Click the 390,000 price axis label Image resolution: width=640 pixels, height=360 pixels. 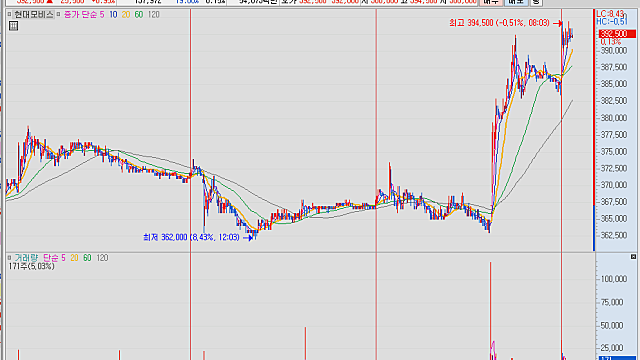pos(613,51)
